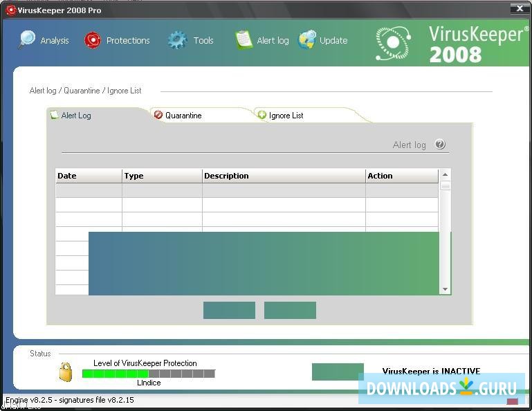Click the VirusKeeper 2008 logo emblem

pos(393,44)
